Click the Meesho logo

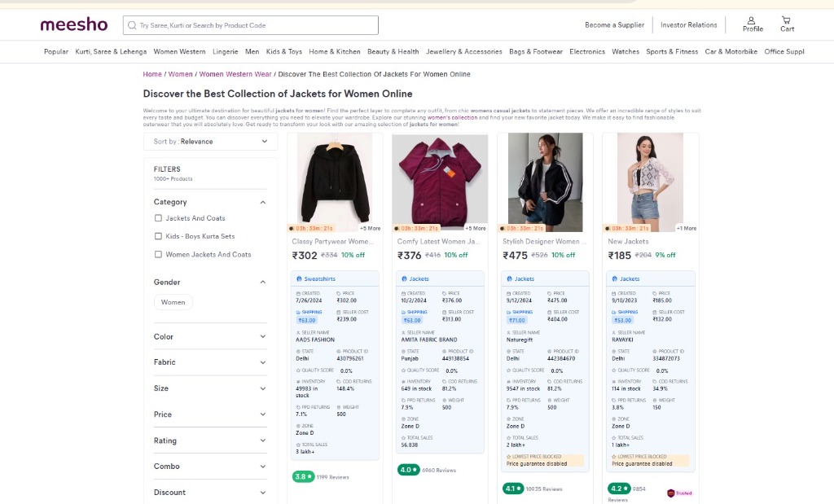74,24
